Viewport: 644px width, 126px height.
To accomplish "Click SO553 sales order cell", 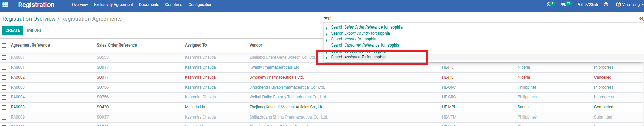I will tap(103, 57).
